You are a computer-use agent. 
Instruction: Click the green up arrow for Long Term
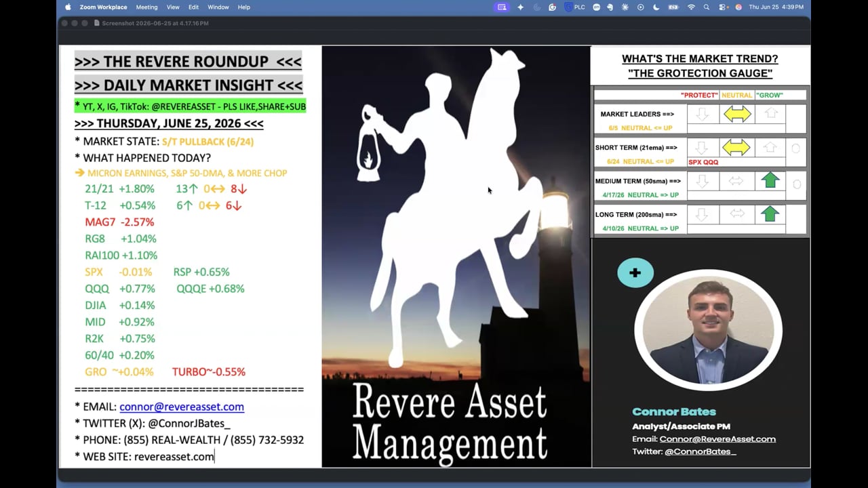click(770, 214)
